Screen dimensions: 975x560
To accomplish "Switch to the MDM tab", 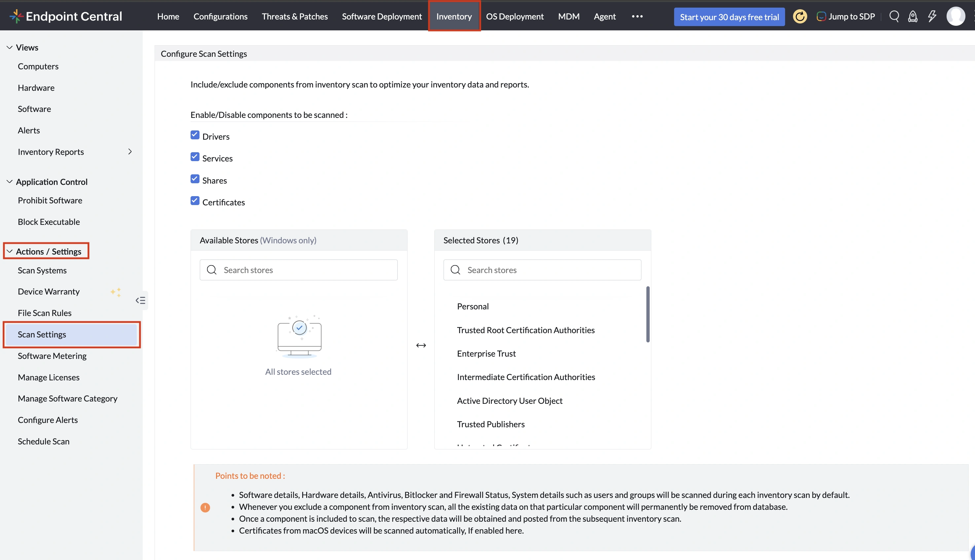I will (x=568, y=16).
